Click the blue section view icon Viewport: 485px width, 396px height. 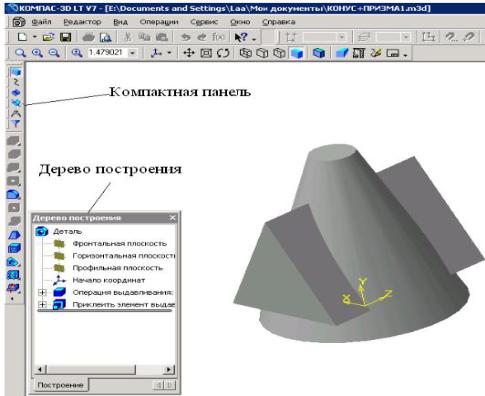[x=342, y=53]
